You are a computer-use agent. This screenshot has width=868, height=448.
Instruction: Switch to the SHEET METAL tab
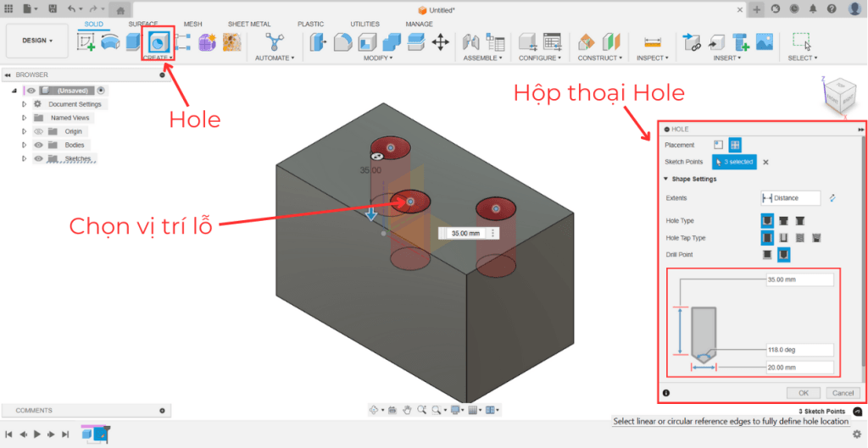pos(249,24)
